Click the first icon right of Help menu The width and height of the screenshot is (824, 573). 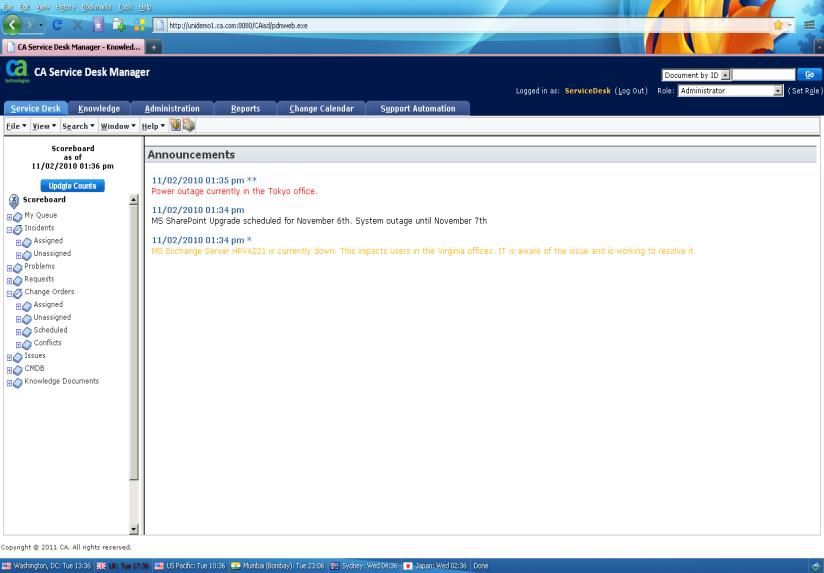pyautogui.click(x=176, y=125)
